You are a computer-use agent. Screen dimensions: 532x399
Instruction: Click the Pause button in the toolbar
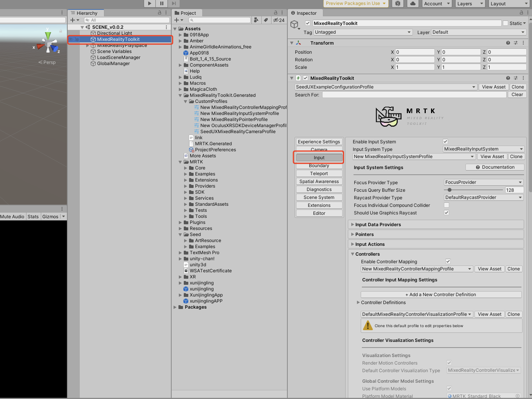click(161, 3)
